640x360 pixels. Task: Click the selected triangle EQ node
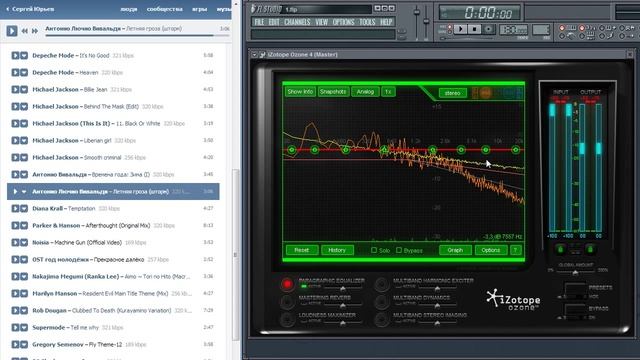384,150
